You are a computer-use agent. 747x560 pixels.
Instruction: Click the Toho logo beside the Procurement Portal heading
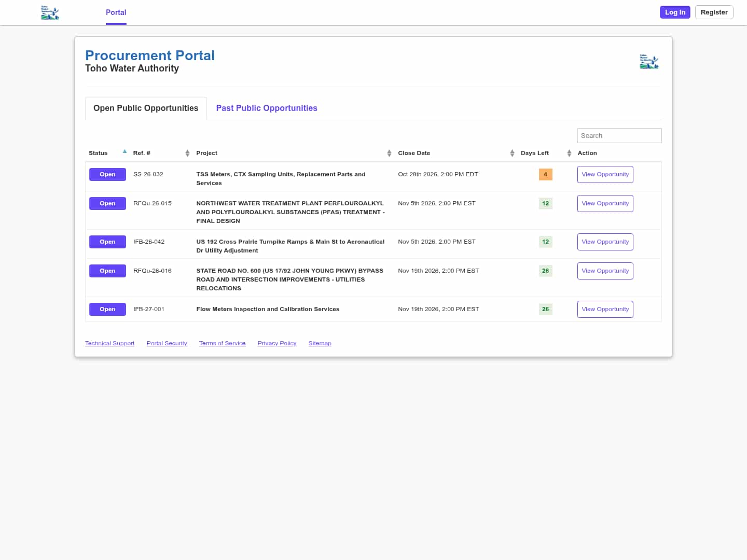649,62
